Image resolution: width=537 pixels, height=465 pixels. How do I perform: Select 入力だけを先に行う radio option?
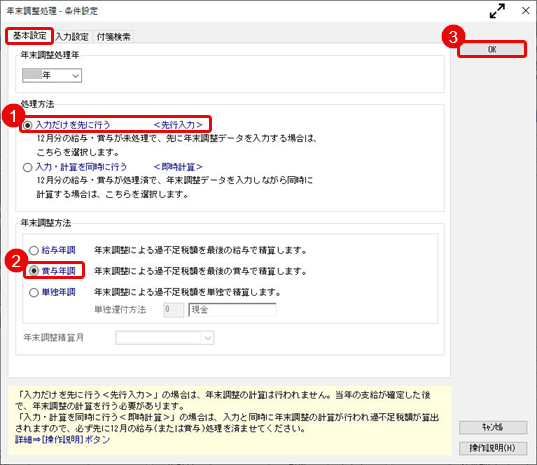[x=28, y=125]
